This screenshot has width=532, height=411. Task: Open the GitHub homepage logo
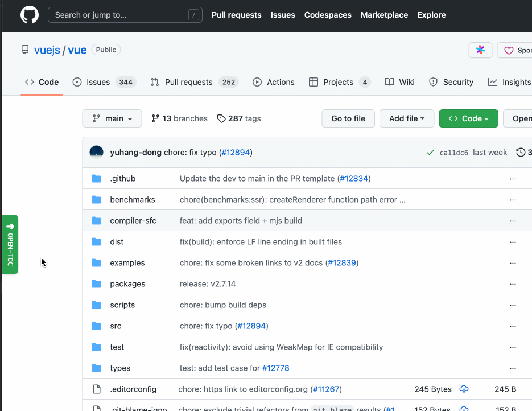pyautogui.click(x=30, y=15)
